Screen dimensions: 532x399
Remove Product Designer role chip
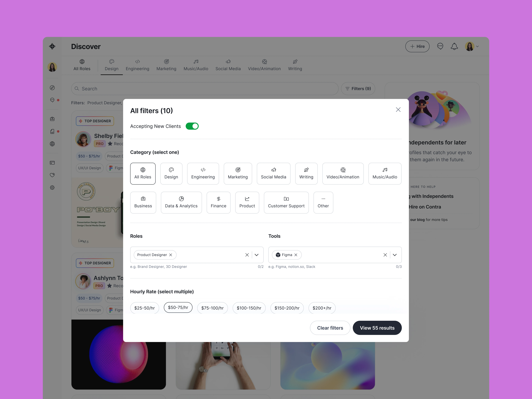[171, 255]
